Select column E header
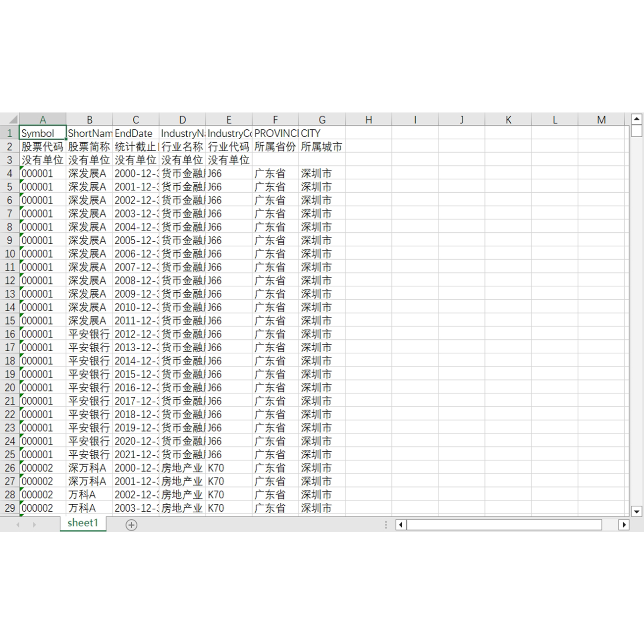The height and width of the screenshot is (644, 644). coord(229,120)
